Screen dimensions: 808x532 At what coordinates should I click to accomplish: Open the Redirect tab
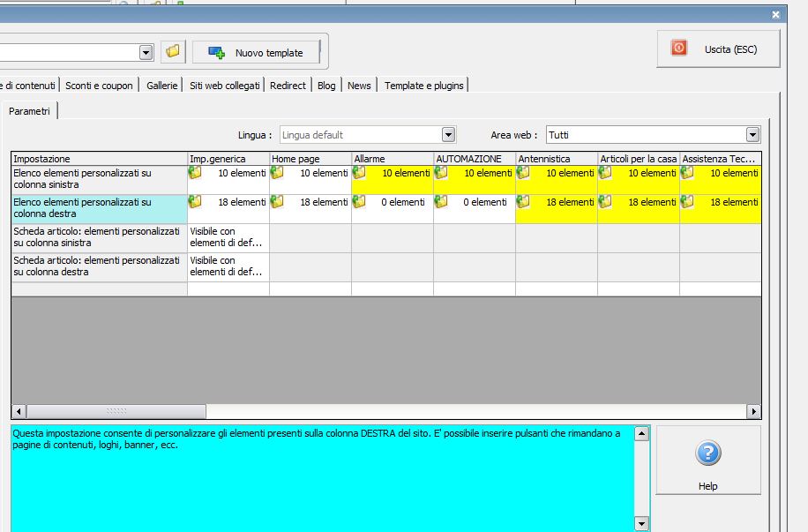pyautogui.click(x=288, y=86)
